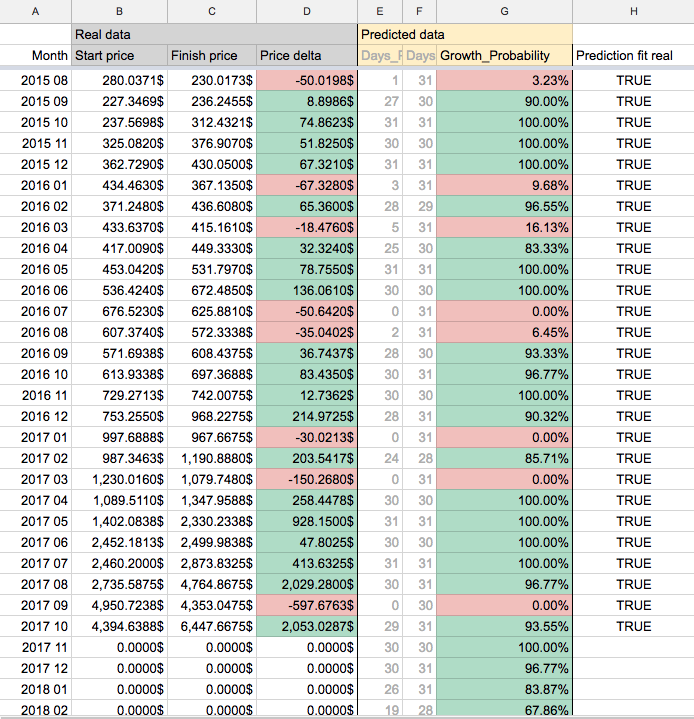Click the "Finish price" header cell
The height and width of the screenshot is (719, 694).
pos(212,56)
